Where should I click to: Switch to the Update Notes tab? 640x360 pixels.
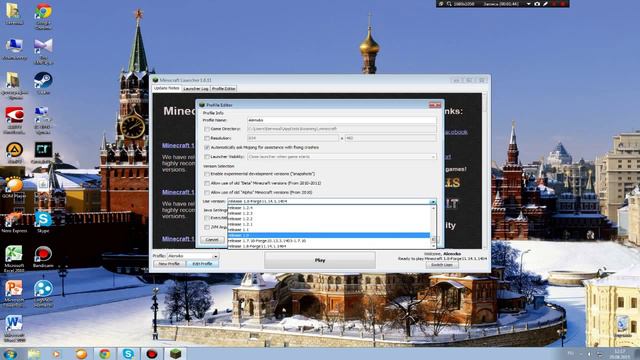[167, 88]
